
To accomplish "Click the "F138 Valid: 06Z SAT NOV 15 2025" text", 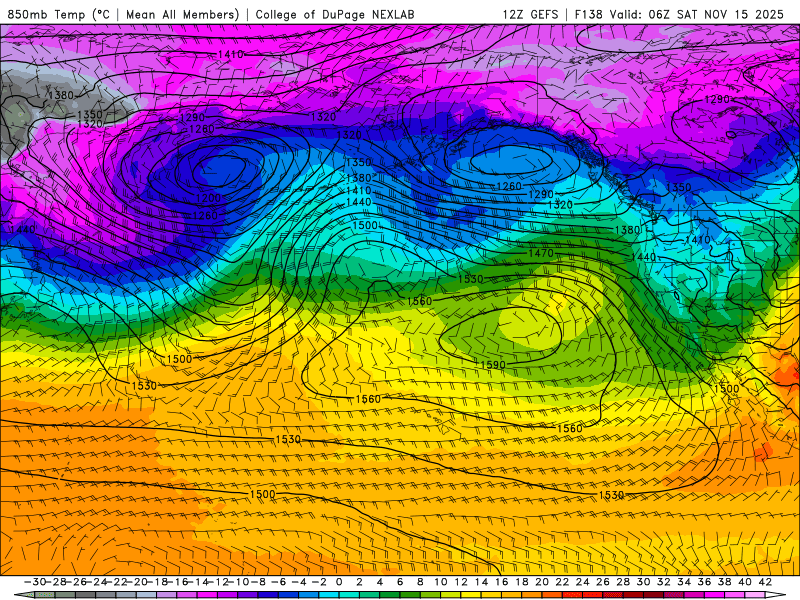I will [x=679, y=15].
